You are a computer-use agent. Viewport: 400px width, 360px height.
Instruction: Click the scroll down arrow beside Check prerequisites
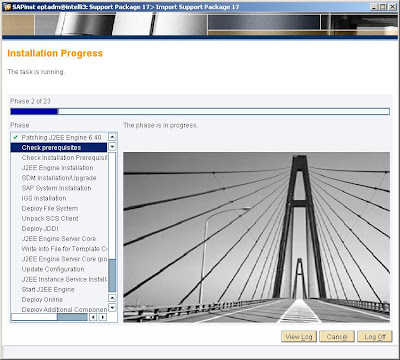[x=112, y=147]
